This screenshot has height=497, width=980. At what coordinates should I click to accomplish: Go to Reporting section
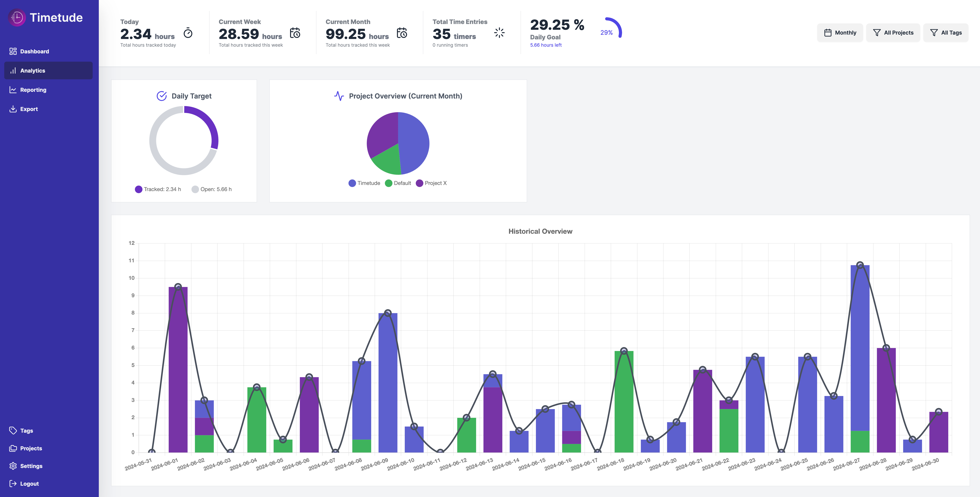(x=48, y=90)
